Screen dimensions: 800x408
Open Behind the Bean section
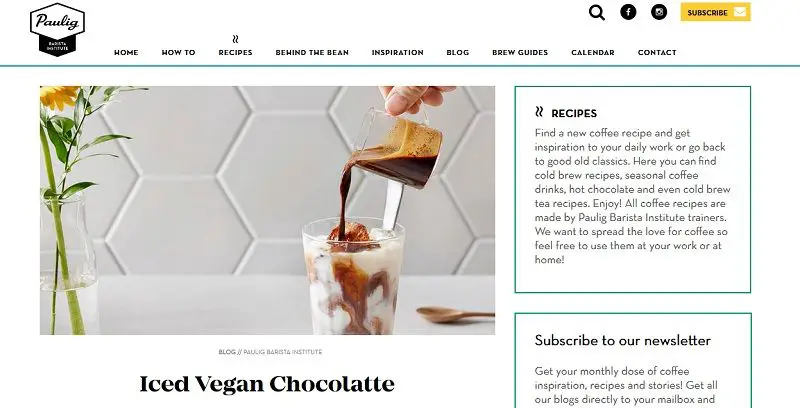click(312, 53)
